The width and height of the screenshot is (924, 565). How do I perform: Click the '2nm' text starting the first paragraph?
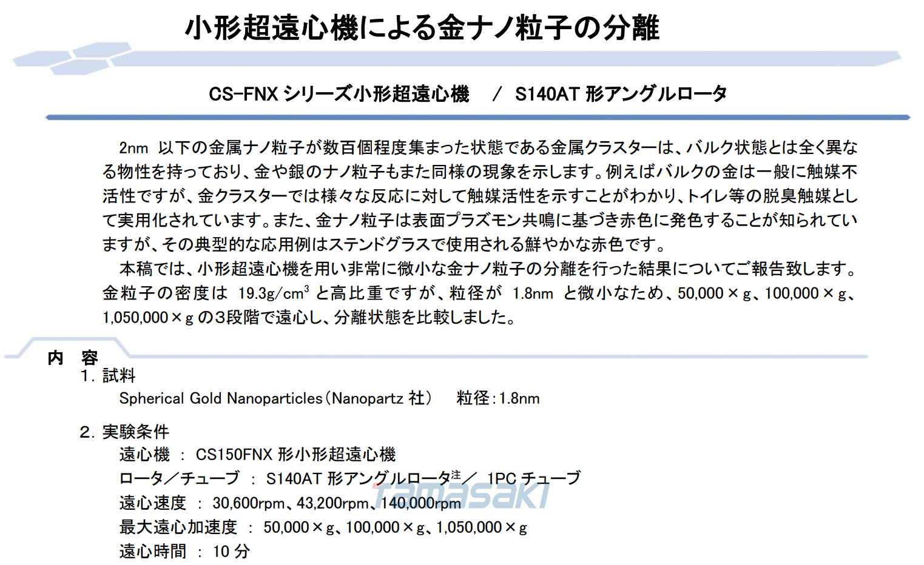pos(133,148)
